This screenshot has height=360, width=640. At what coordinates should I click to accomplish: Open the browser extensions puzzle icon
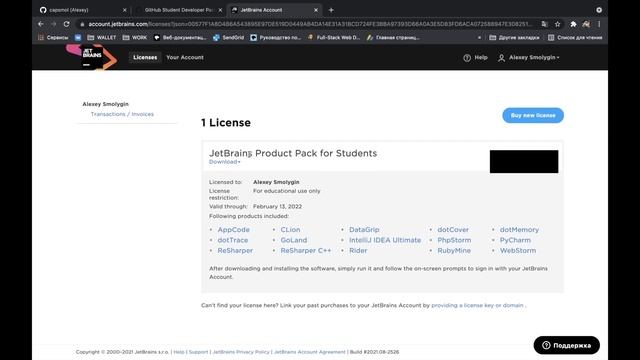pyautogui.click(x=573, y=24)
